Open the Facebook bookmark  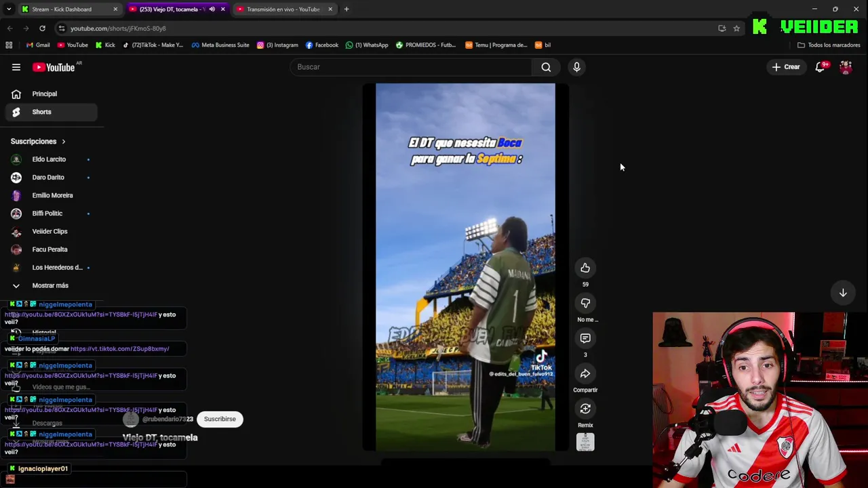coord(322,45)
